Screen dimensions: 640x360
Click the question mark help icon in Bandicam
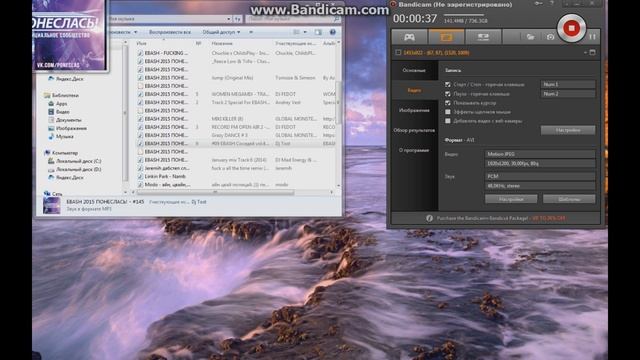(551, 3)
